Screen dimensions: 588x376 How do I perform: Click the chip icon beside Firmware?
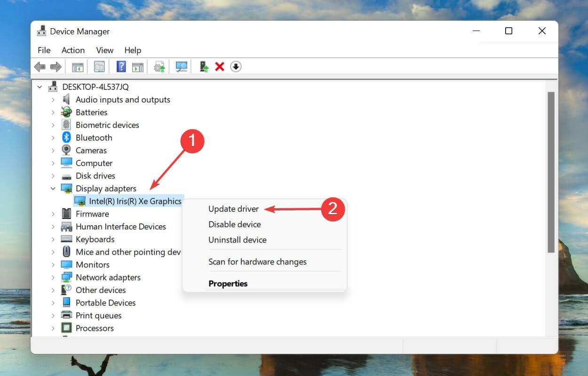pos(67,214)
